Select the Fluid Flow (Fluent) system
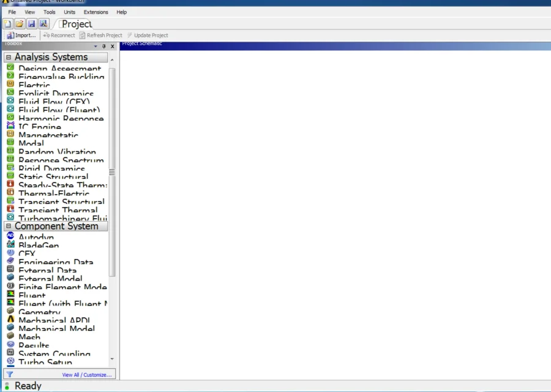Screen dimensions: 551x392 coord(59,110)
